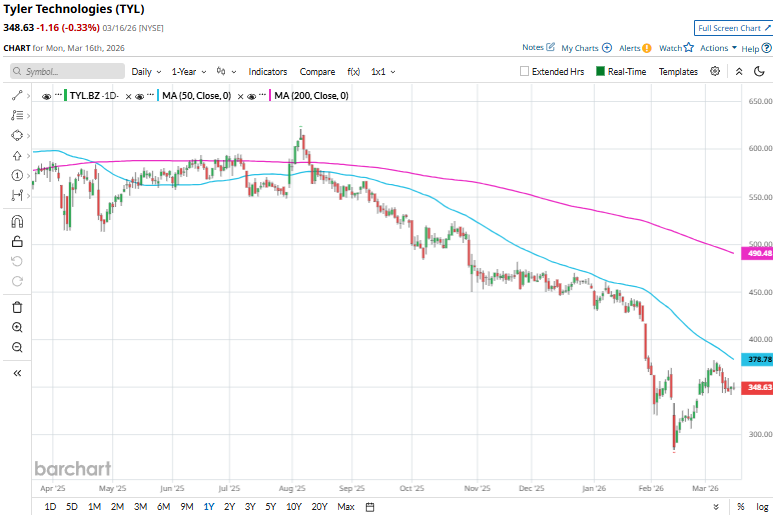Expand bottom options double chevron down
This screenshot has height=515, width=773.
716,507
